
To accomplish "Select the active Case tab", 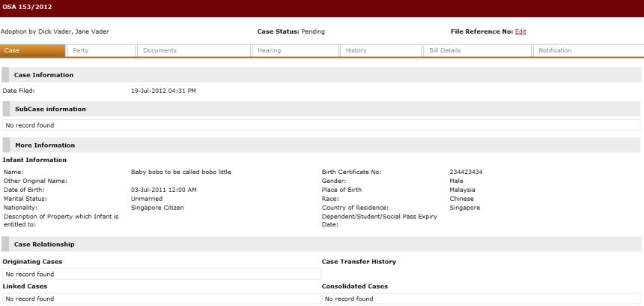I will pos(32,50).
